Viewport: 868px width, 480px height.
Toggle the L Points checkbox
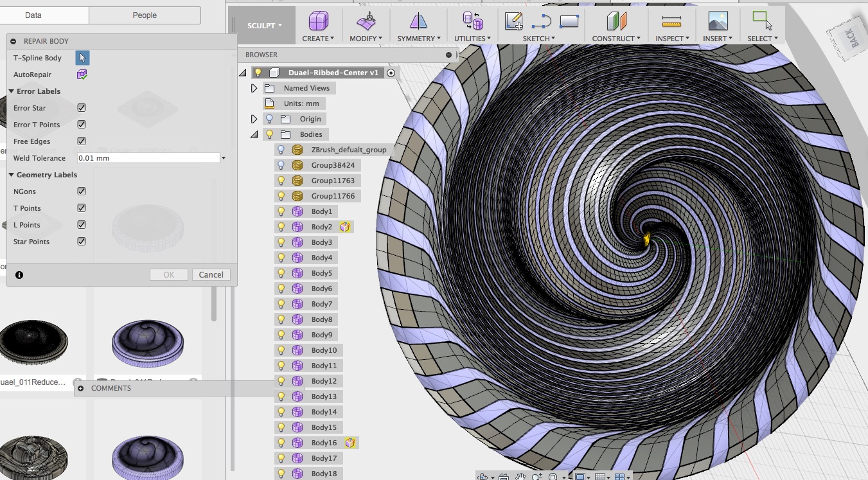click(x=82, y=225)
